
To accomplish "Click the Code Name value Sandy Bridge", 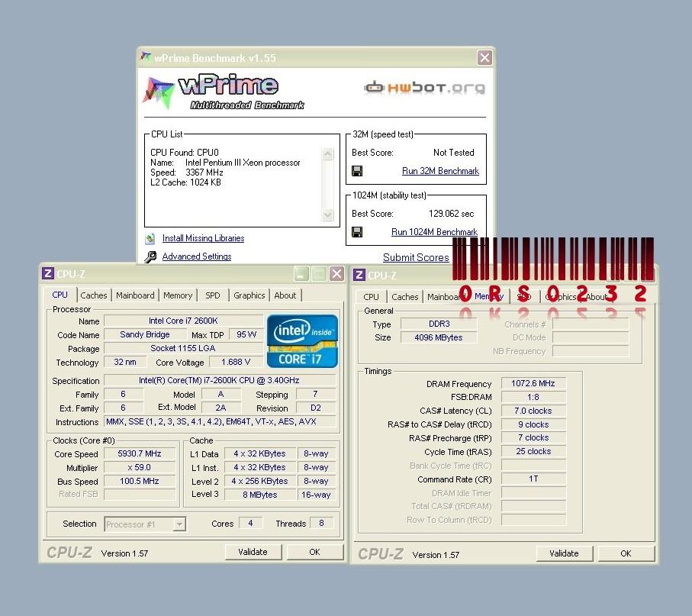I will 145,334.
